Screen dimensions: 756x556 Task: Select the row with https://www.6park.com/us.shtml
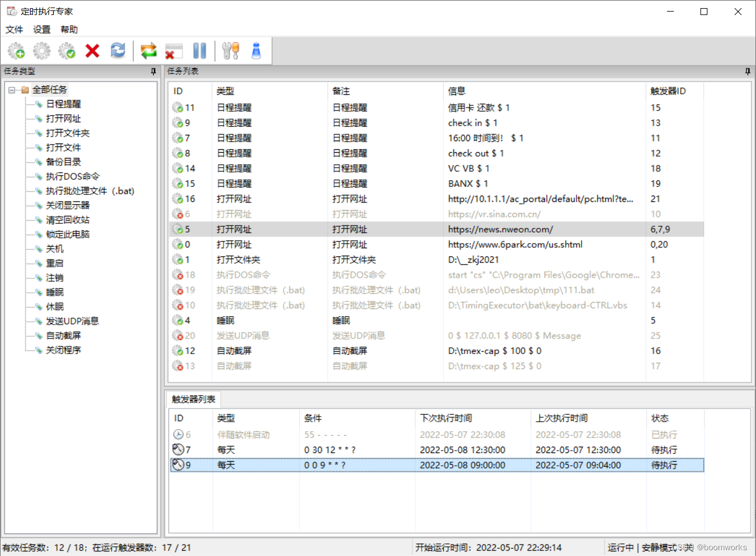[x=437, y=244]
